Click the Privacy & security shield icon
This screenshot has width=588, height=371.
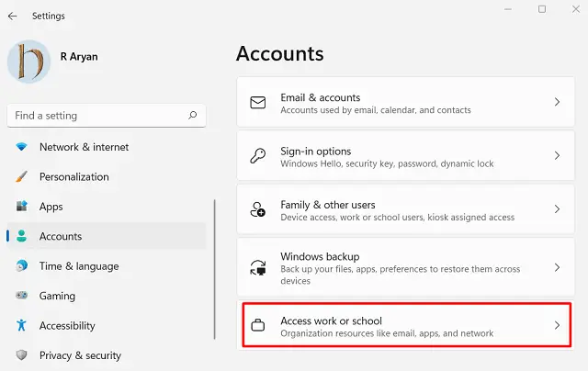[21, 354]
